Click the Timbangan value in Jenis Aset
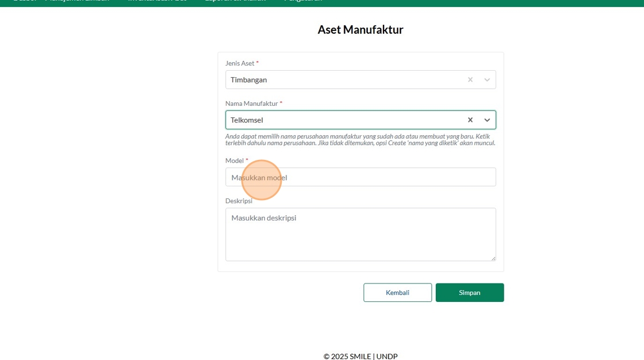Screen dimensions: 644x360 point(248,80)
